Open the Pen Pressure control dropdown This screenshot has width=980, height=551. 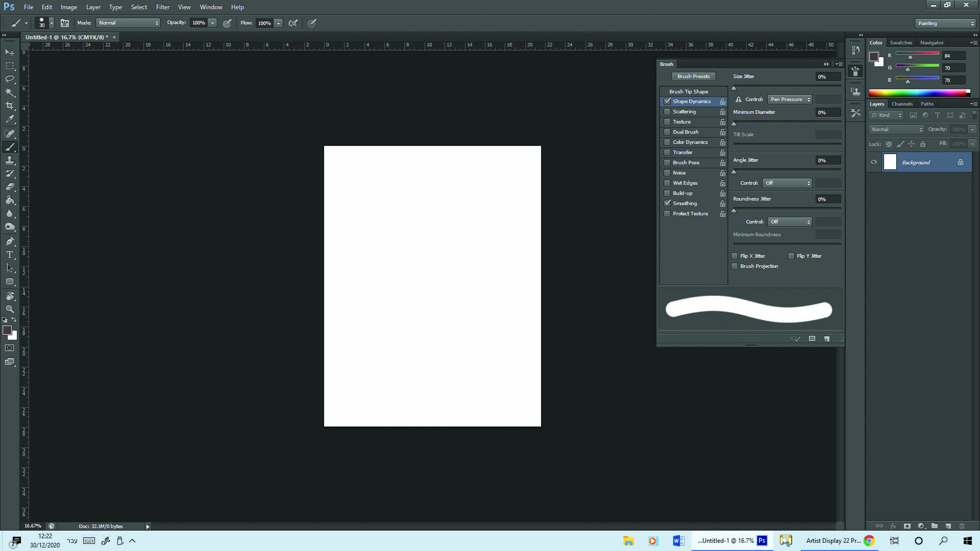click(x=790, y=99)
